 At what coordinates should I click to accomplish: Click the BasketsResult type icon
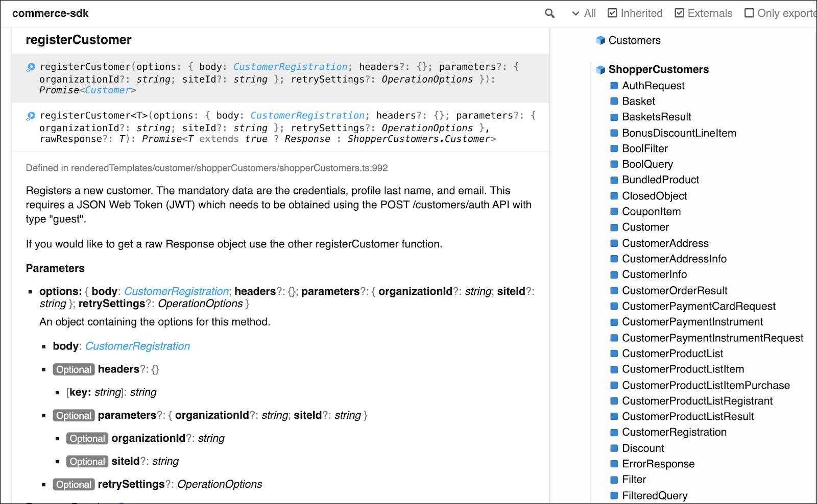pos(614,117)
